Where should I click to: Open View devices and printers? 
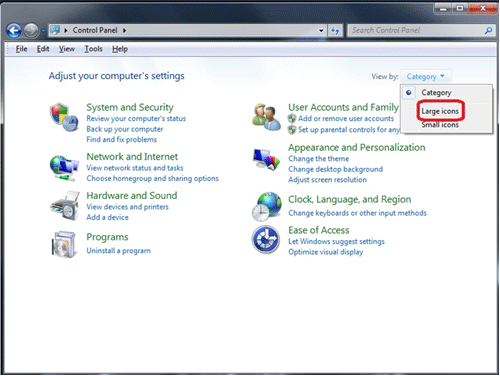[x=127, y=207]
